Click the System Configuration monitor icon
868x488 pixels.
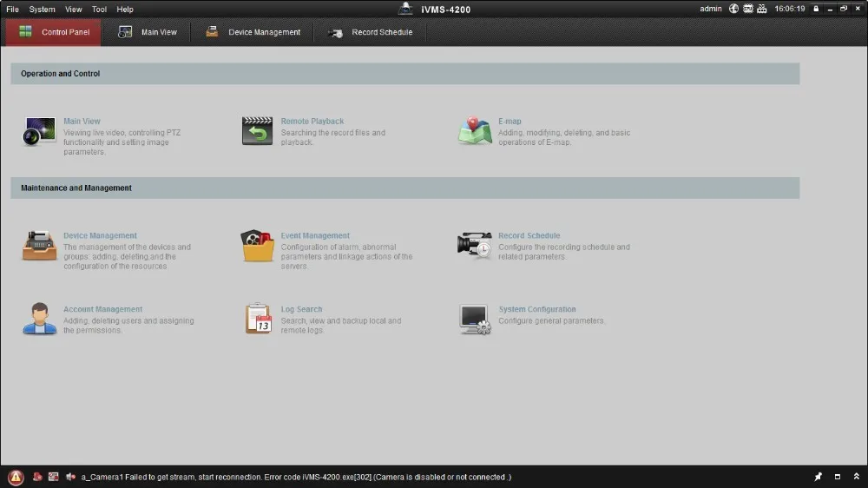tap(475, 320)
